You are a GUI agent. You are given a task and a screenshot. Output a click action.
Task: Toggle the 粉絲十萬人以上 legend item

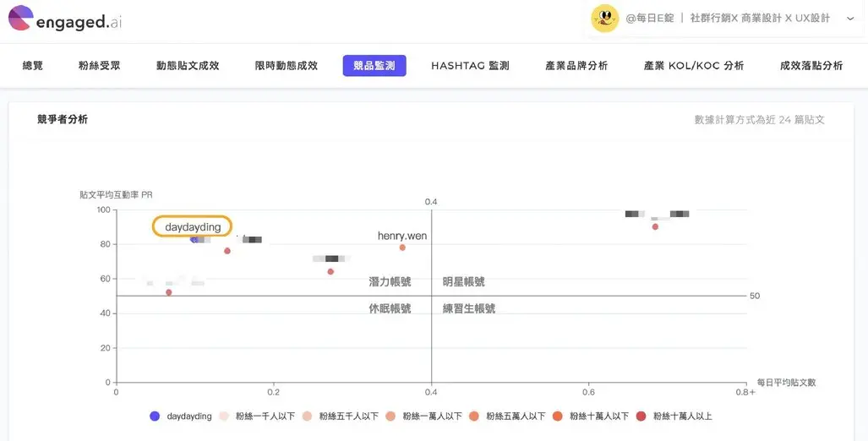tap(674, 416)
